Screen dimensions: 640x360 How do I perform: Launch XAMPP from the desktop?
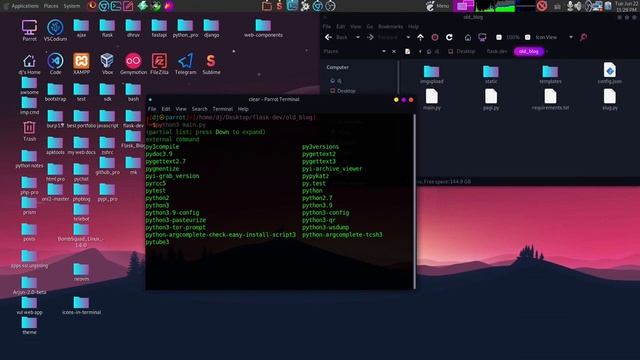tap(81, 64)
